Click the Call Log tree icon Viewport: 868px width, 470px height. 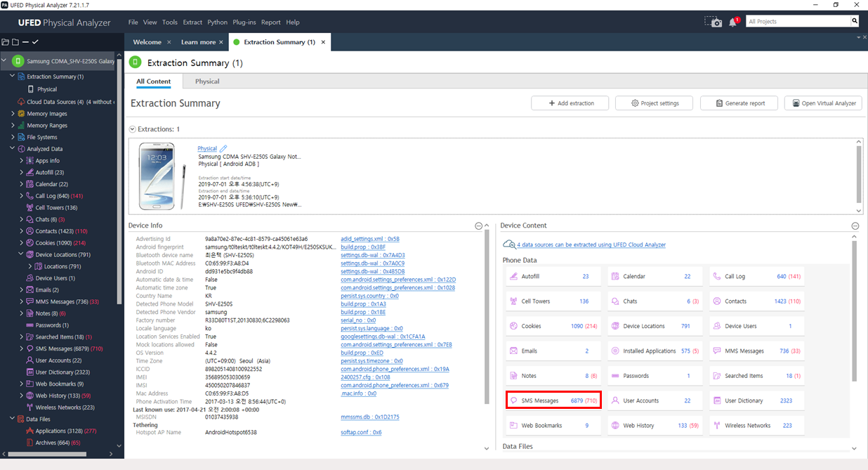[30, 196]
